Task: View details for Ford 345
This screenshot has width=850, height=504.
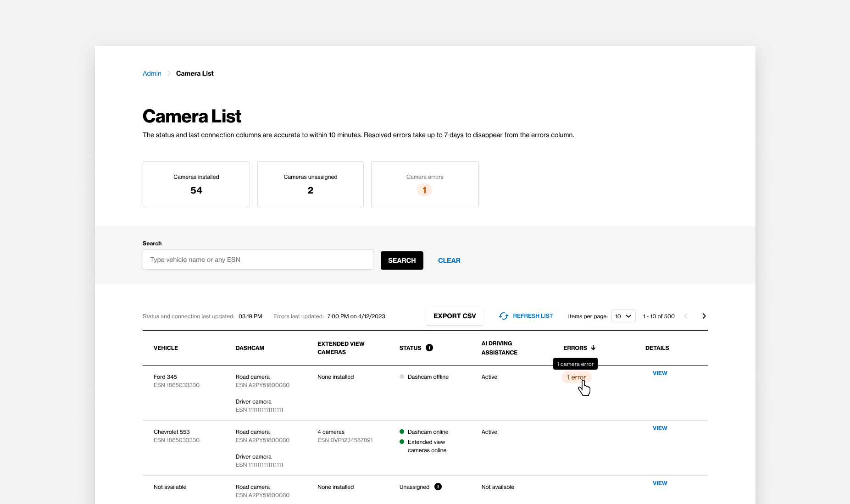Action: coord(660,373)
